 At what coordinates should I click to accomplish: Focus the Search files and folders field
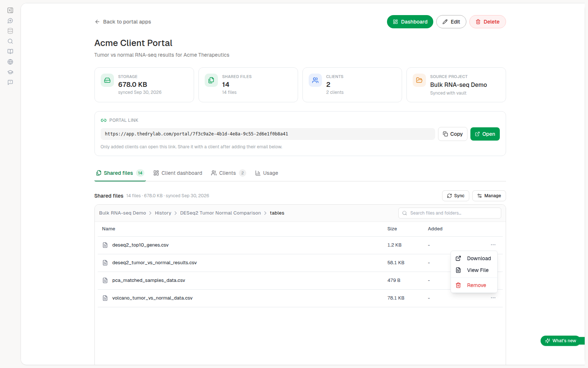(x=450, y=213)
